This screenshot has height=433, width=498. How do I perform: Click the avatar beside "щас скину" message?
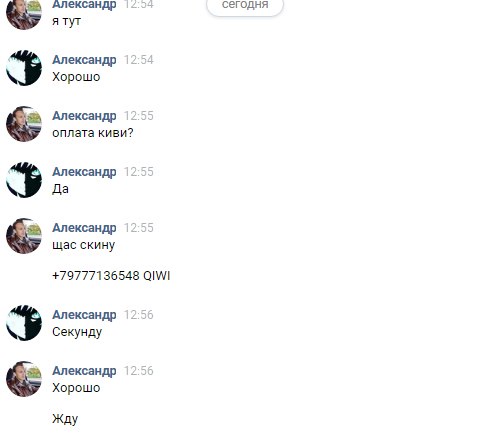coord(24,236)
